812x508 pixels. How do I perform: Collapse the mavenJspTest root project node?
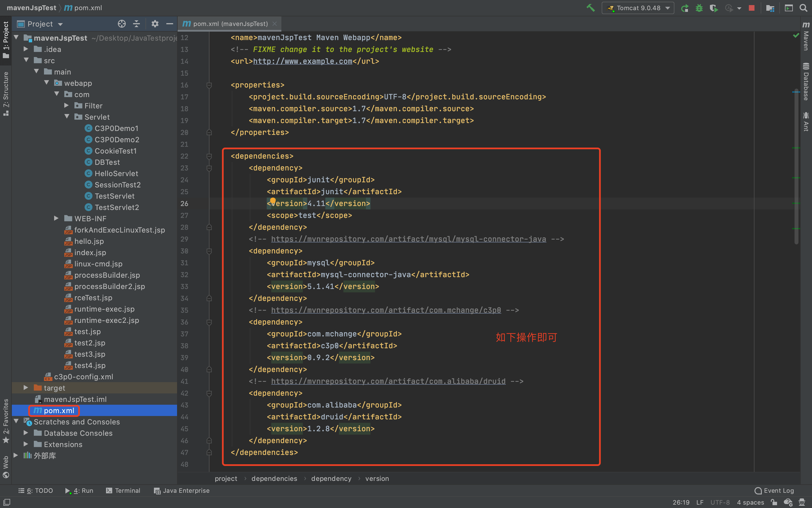[16, 38]
